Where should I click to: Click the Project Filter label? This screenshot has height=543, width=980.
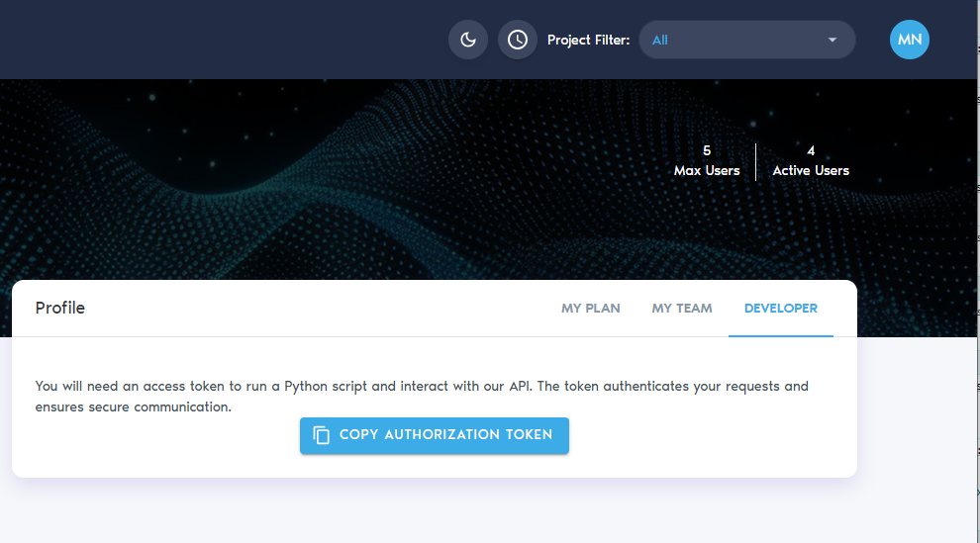(x=589, y=40)
